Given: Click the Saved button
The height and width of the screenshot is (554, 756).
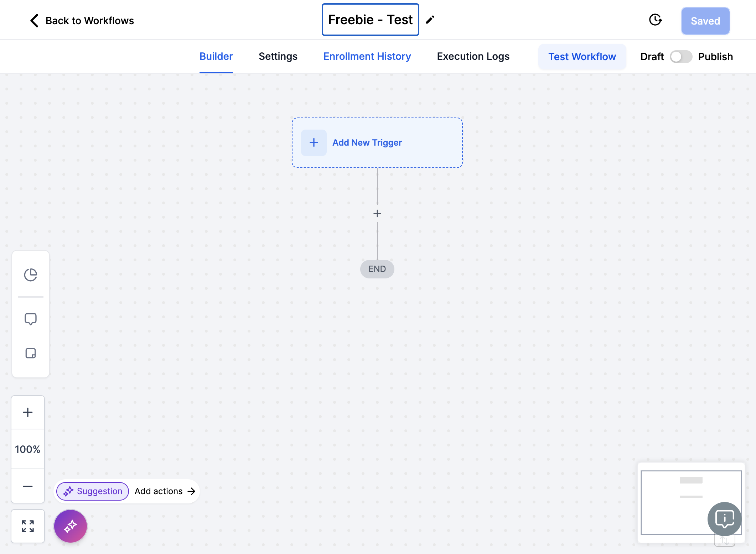Looking at the screenshot, I should pos(705,21).
